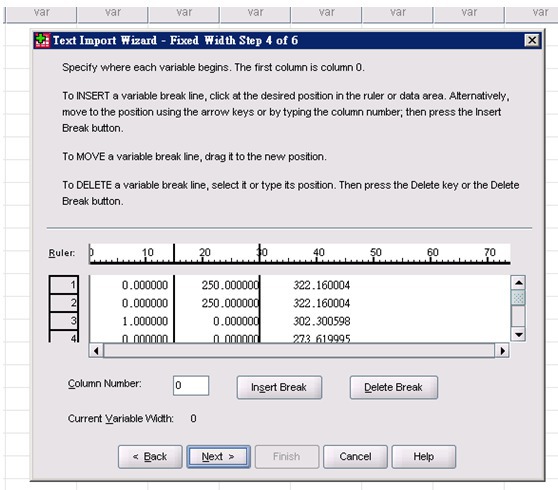Viewport: 558px width, 490px height.
Task: Open Help for the wizard
Action: coord(423,457)
